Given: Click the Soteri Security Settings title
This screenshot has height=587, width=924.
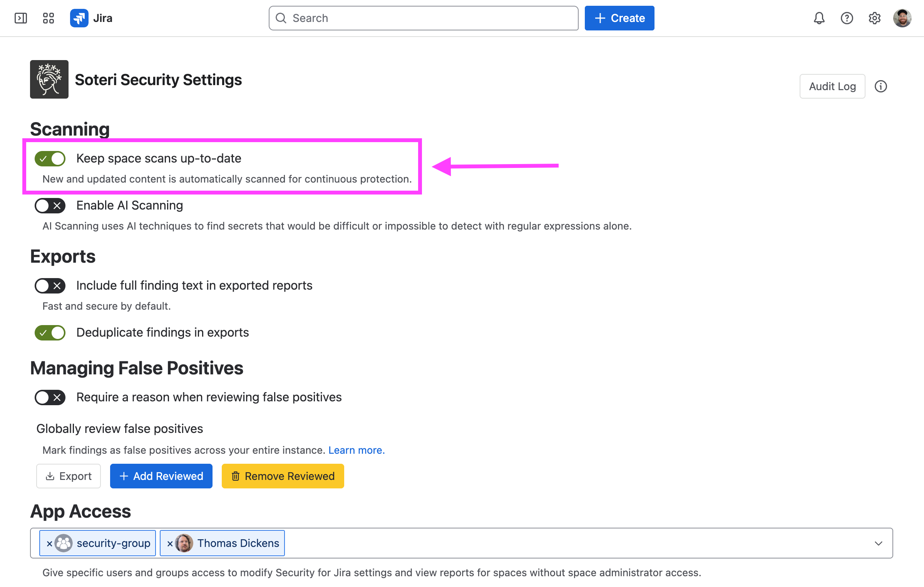Looking at the screenshot, I should tap(158, 80).
